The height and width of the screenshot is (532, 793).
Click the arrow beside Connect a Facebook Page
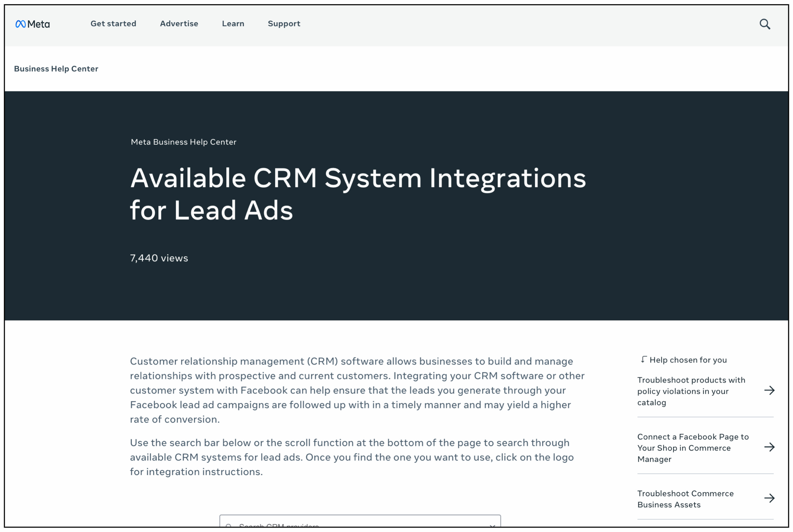click(x=769, y=447)
